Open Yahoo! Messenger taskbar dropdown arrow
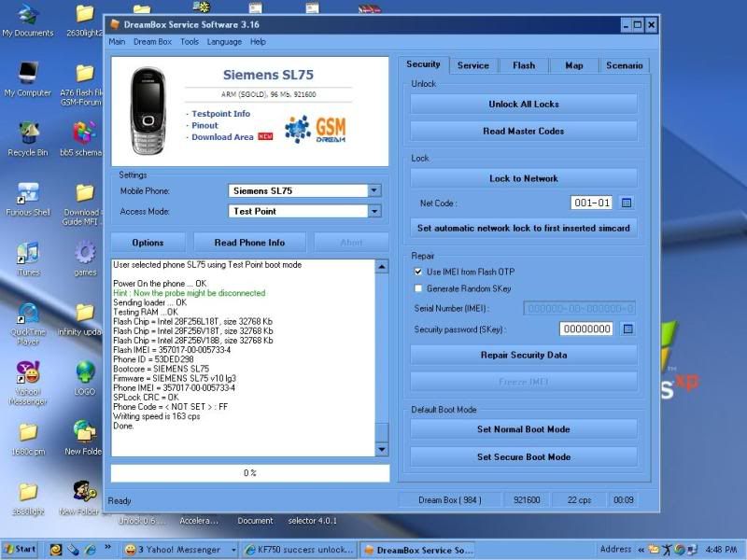Image resolution: width=747 pixels, height=560 pixels. click(x=234, y=550)
